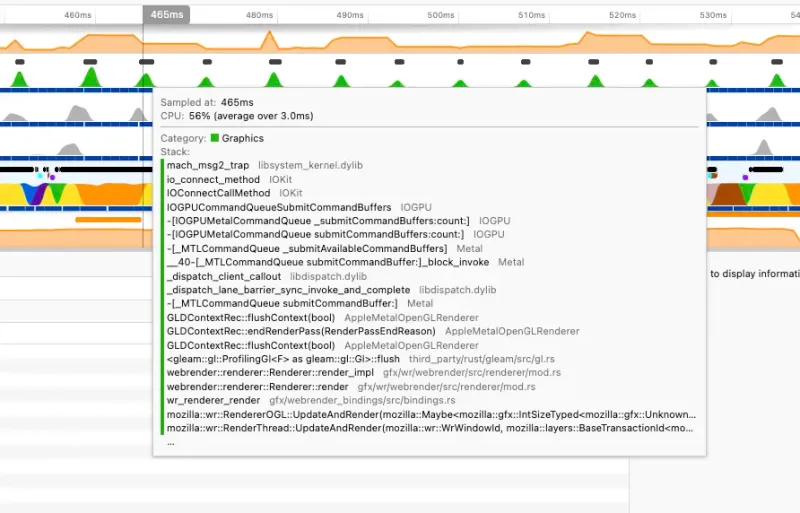The height and width of the screenshot is (513, 800).
Task: Select the 490ms mark on the timeline
Action: coord(349,15)
